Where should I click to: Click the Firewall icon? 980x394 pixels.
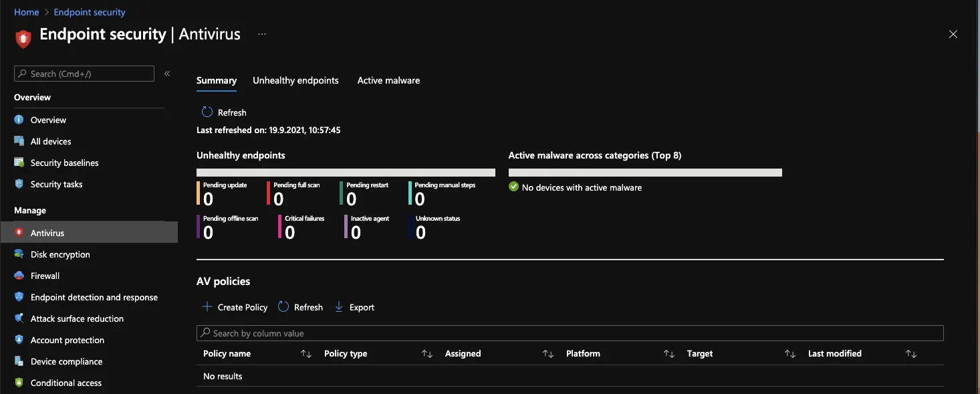pos(19,276)
